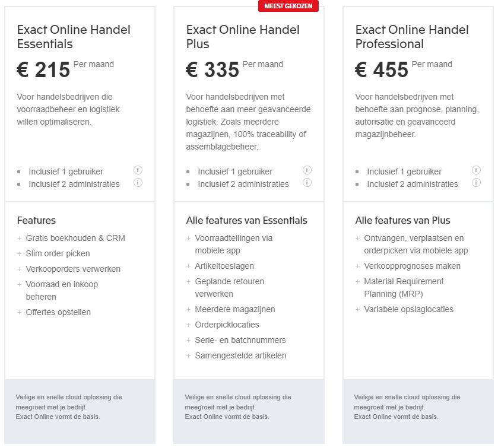Click the € 335 price of Plus
The width and height of the screenshot is (498, 448).
[212, 70]
